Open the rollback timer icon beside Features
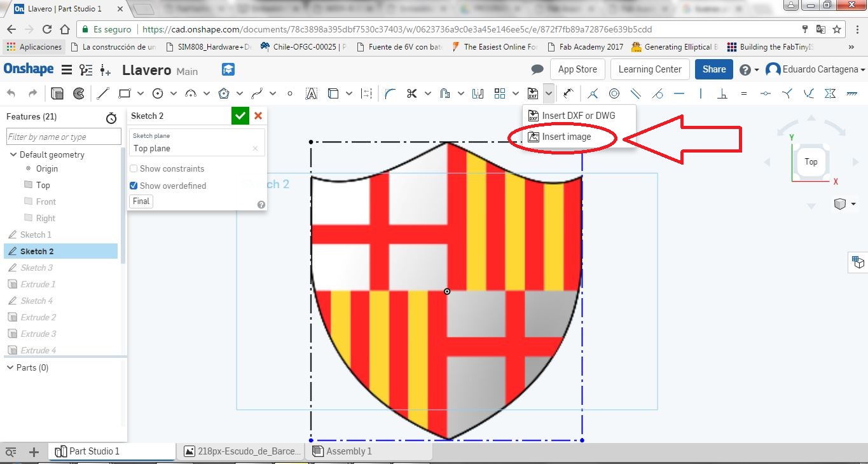This screenshot has height=464, width=868. pyautogui.click(x=111, y=118)
